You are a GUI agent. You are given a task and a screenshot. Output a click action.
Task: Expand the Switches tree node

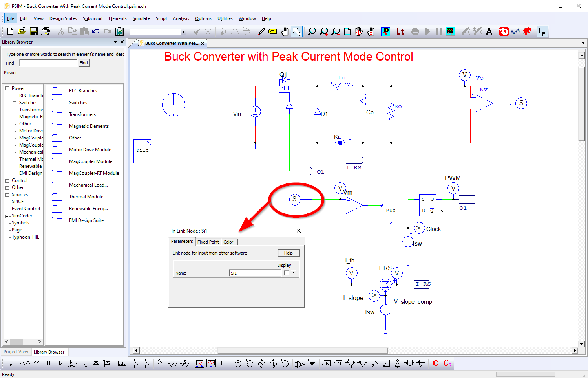point(15,103)
